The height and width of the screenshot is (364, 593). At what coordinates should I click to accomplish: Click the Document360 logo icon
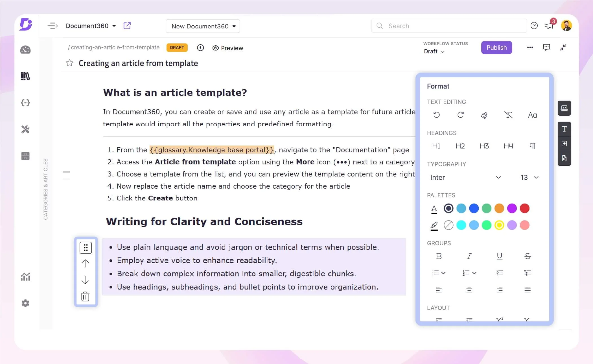coord(26,25)
